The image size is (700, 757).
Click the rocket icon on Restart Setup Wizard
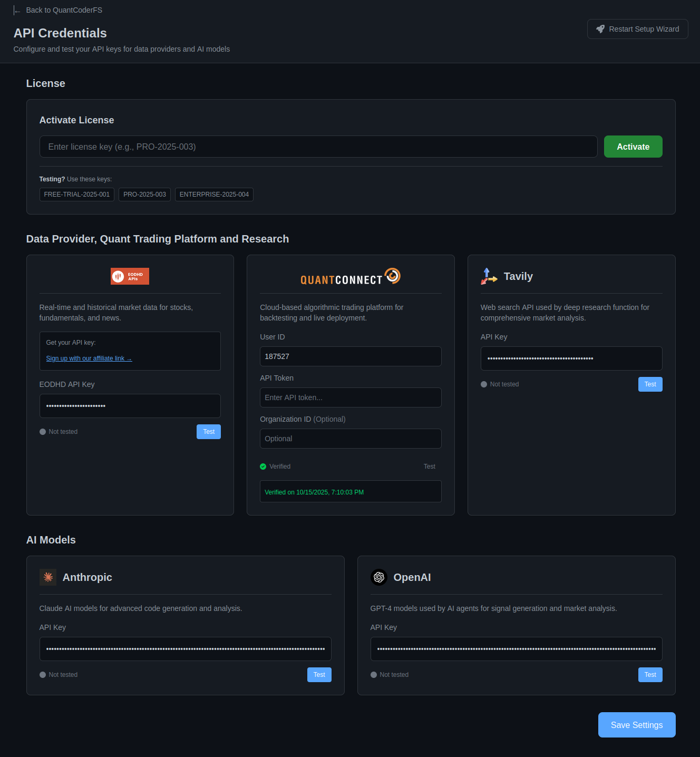[x=600, y=29]
